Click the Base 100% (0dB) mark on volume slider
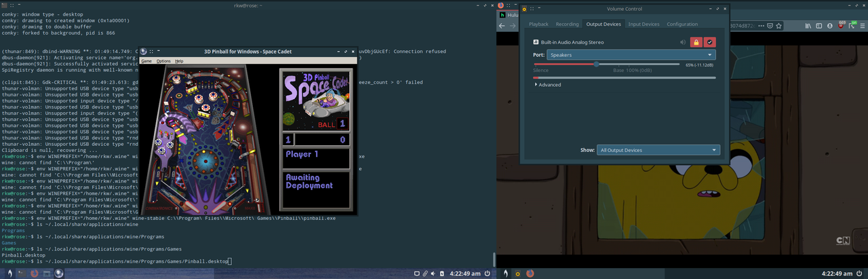This screenshot has width=868, height=279. 632,71
